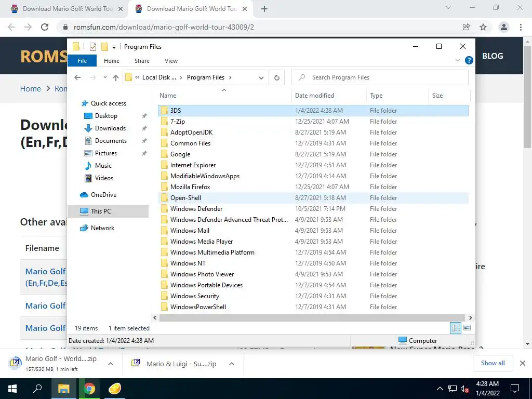The height and width of the screenshot is (399, 532).
Task: Open File Explorer help
Action: [x=469, y=60]
